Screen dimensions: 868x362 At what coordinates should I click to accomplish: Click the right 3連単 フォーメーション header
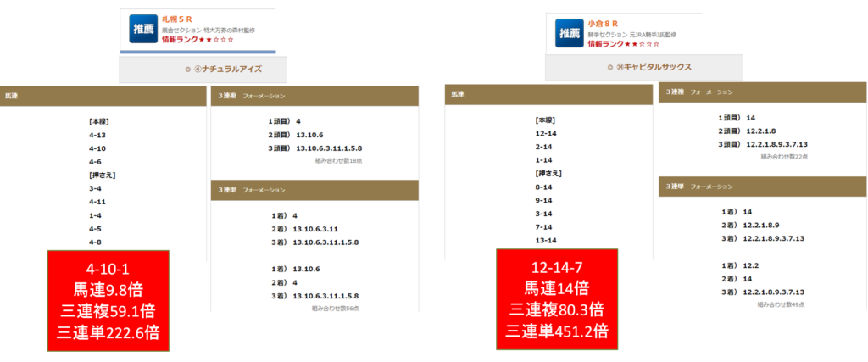click(x=763, y=186)
